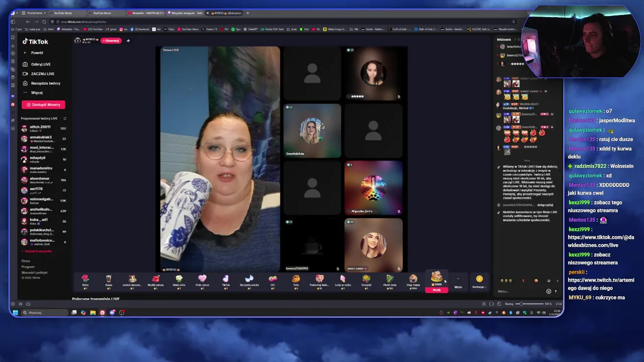Open aloordomar suggested live creator
Image resolution: width=644 pixels, height=362 pixels.
(44, 180)
